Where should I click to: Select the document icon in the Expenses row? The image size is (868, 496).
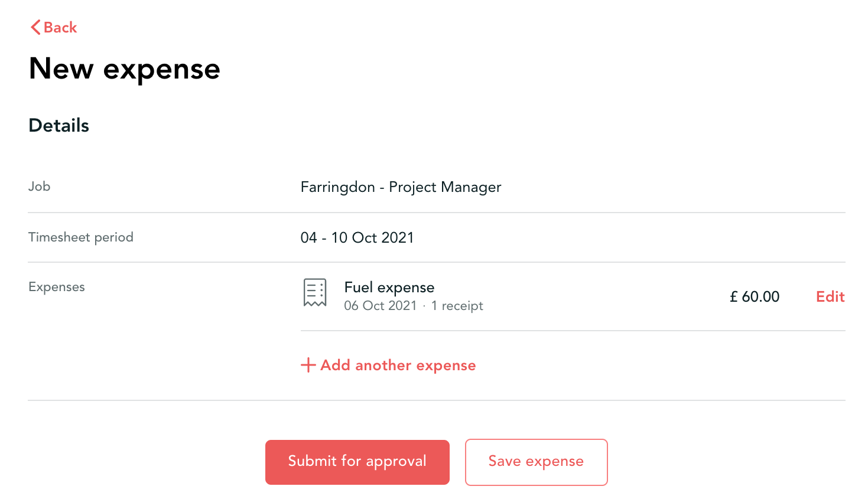(315, 293)
